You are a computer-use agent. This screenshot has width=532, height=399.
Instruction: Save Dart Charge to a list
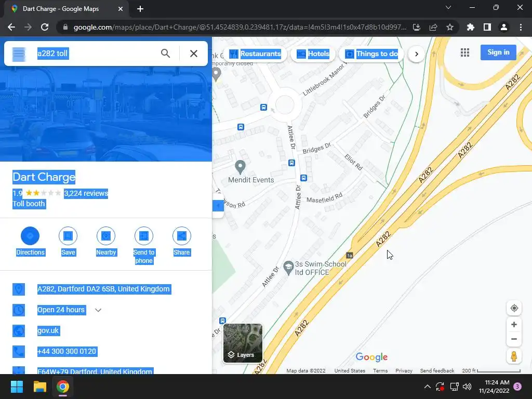pos(68,241)
